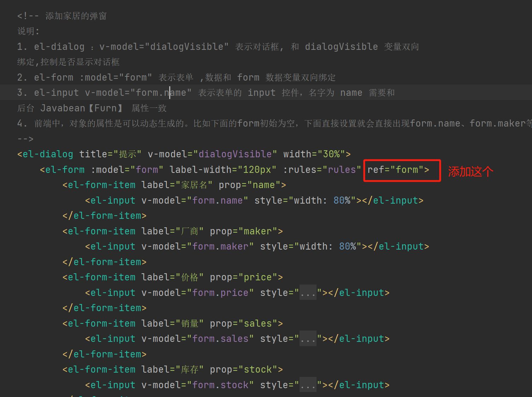Viewport: 532px width, 397px height.
Task: Click the comment opening line '添加家居的弹窗'
Action: [62, 16]
